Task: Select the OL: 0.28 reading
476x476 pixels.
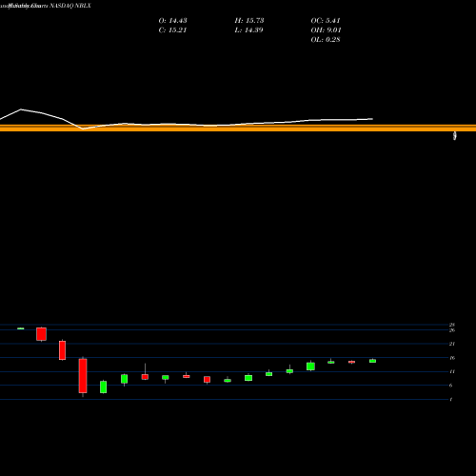Action: (326, 40)
